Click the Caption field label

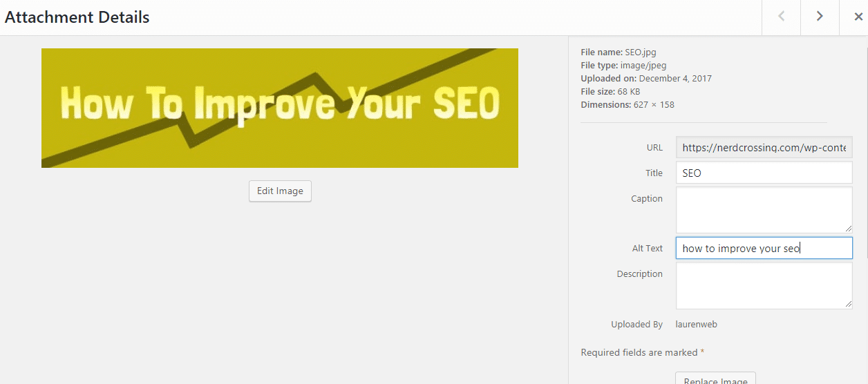click(646, 199)
